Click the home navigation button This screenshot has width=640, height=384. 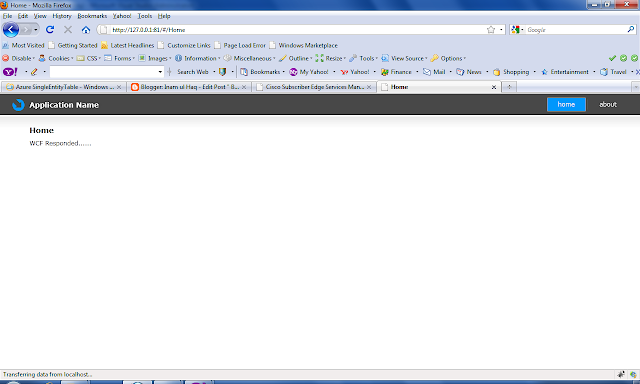566,104
